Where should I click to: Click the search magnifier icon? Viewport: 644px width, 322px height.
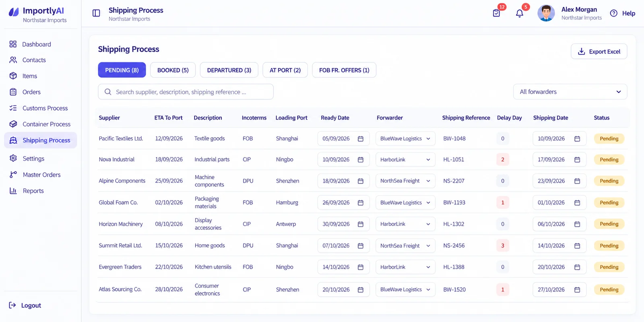pyautogui.click(x=108, y=92)
